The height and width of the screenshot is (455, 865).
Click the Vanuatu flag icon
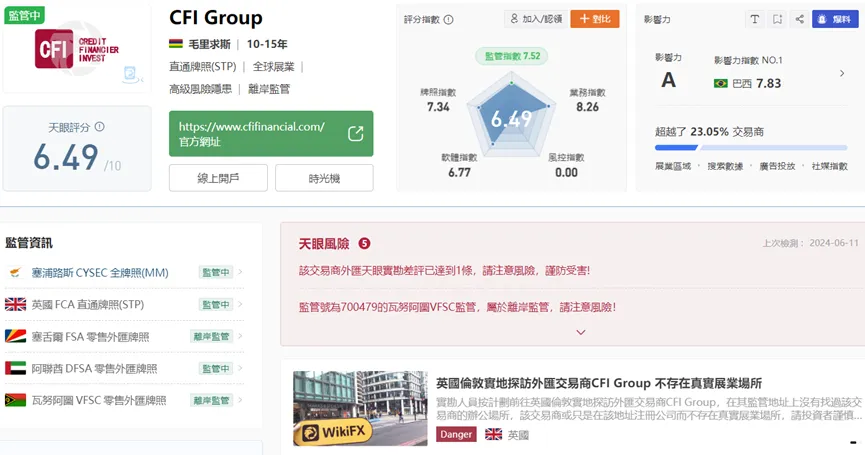[x=15, y=400]
